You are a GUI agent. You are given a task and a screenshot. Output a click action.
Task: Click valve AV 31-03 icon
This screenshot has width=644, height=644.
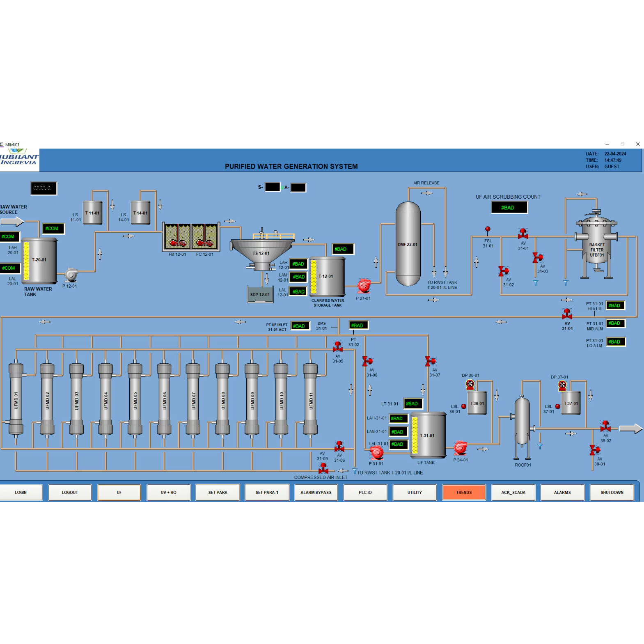[x=538, y=257]
